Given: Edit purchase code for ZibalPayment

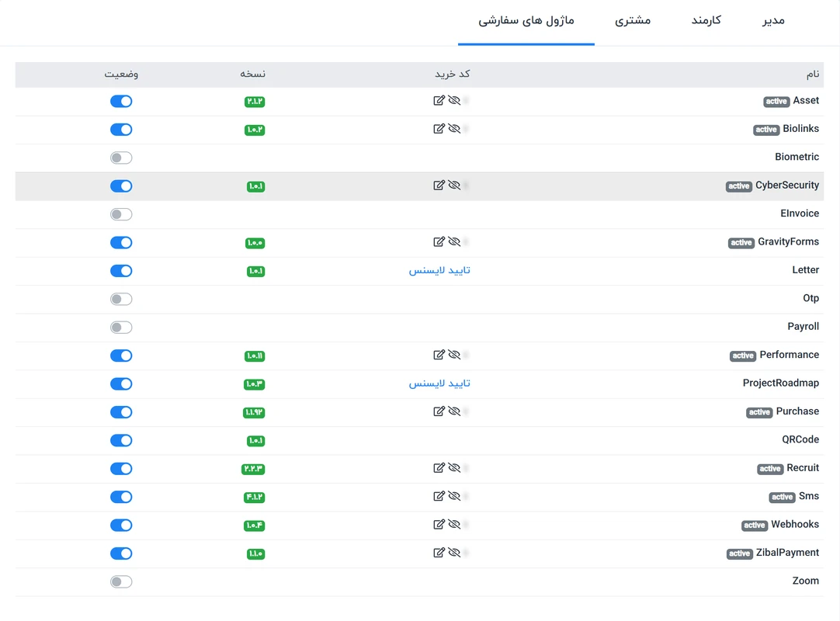Looking at the screenshot, I should pos(439,553).
